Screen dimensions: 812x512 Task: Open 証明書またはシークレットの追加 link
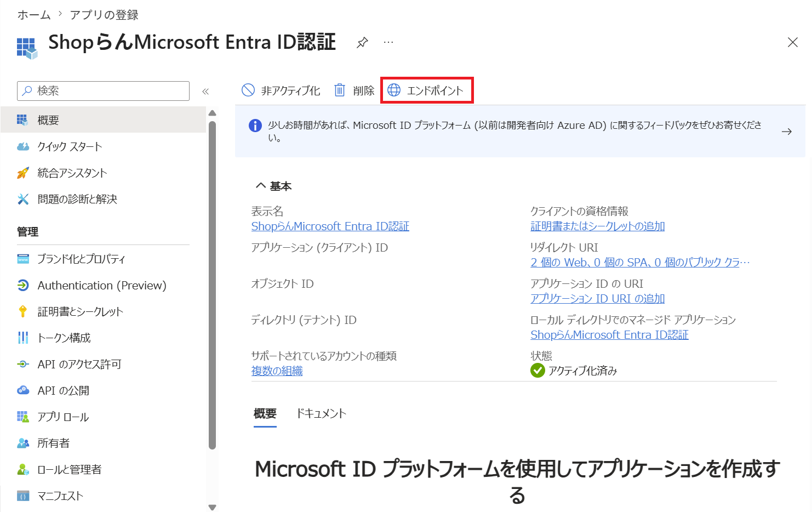(x=597, y=226)
